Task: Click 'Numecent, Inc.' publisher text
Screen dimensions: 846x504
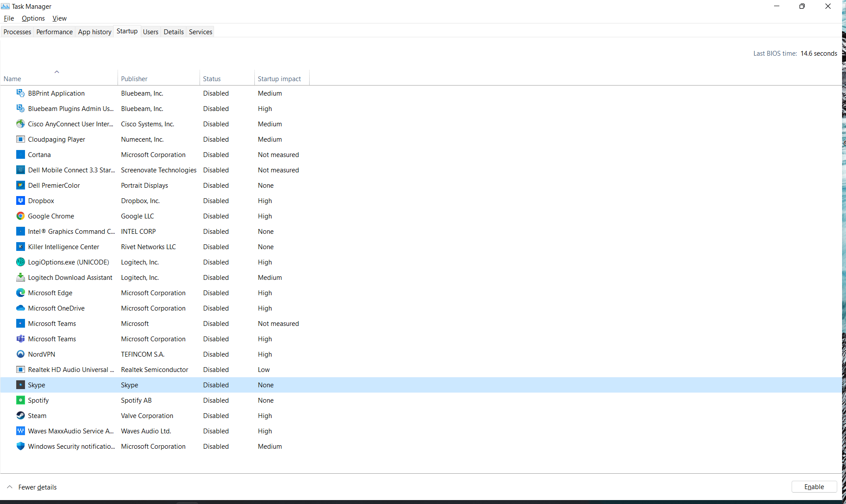Action: coord(142,139)
